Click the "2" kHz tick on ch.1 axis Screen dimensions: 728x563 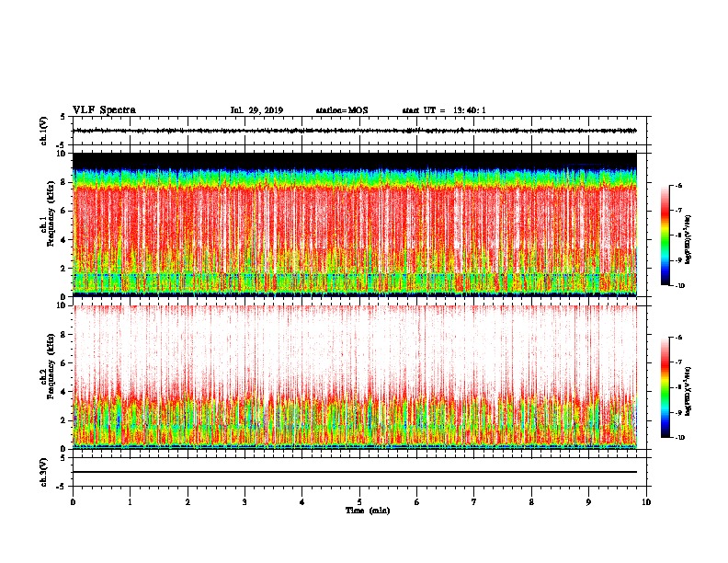click(63, 268)
